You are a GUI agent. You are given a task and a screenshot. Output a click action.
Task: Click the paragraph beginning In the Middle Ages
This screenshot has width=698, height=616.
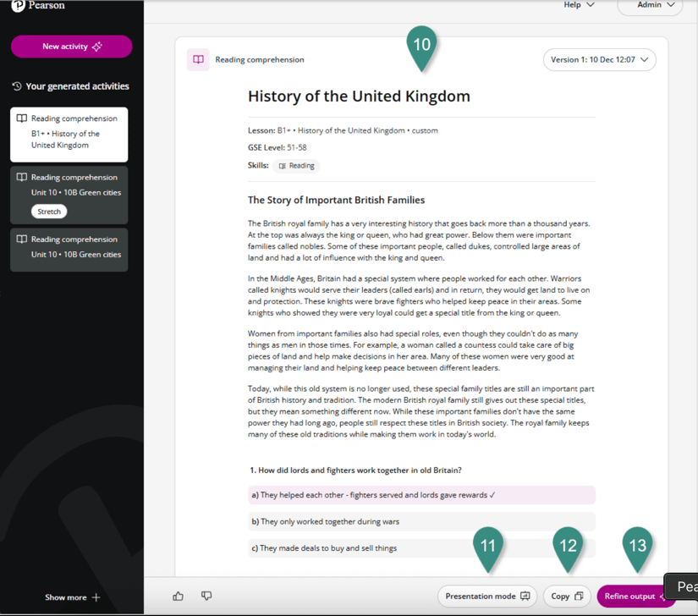419,295
